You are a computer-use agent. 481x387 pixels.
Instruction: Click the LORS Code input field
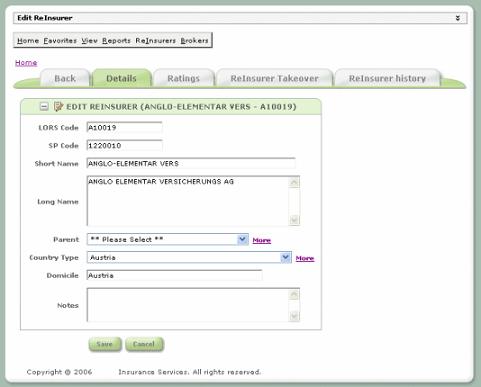point(124,127)
